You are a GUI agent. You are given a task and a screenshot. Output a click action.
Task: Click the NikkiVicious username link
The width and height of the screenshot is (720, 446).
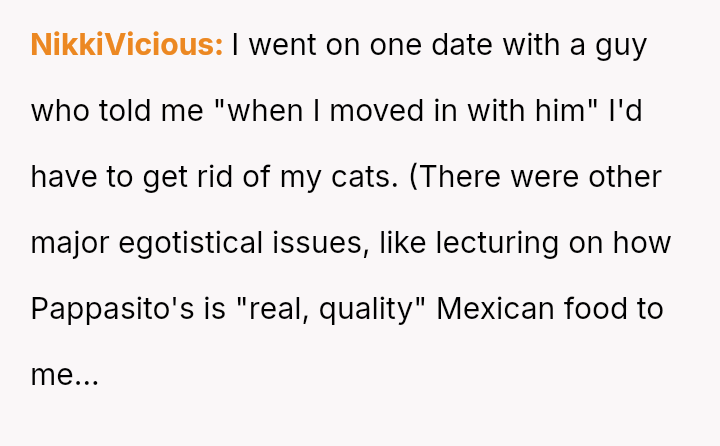(127, 45)
